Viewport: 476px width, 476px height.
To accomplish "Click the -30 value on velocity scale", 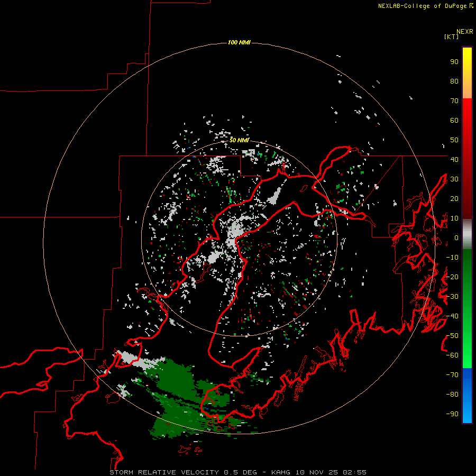I will click(452, 297).
